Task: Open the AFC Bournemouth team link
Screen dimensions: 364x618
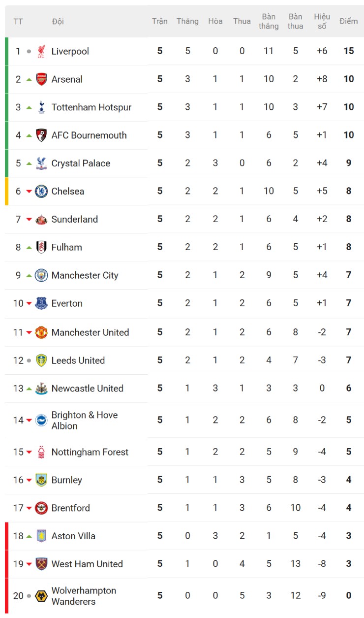Action: [x=89, y=135]
